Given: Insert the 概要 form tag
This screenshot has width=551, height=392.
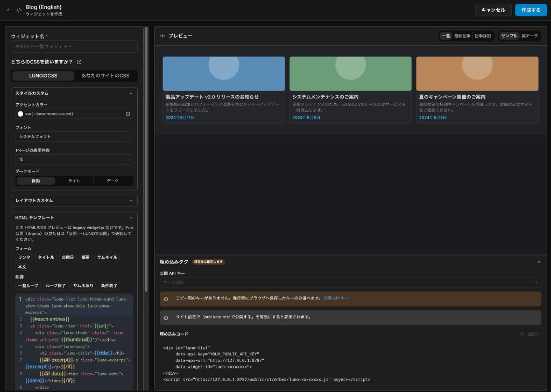Looking at the screenshot, I should 86,258.
